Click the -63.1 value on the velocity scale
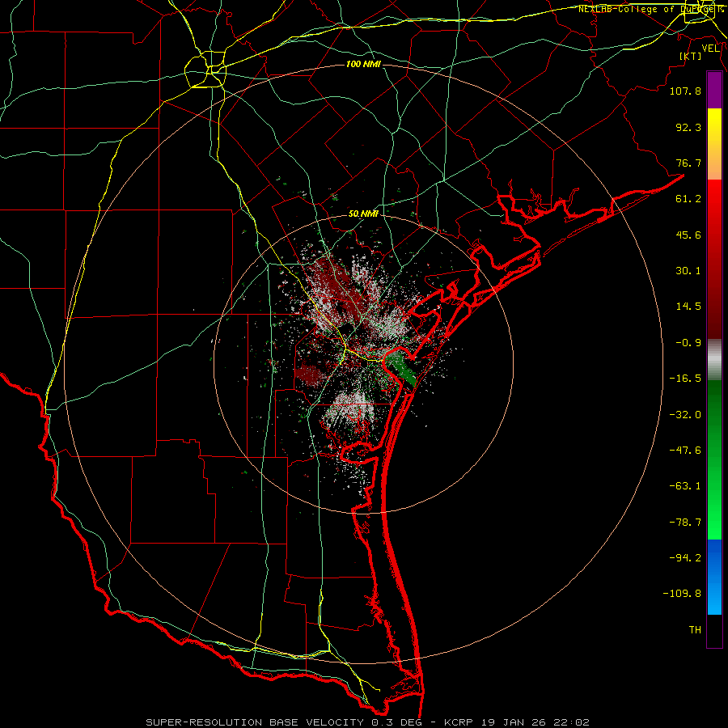Image resolution: width=728 pixels, height=728 pixels. 685,486
